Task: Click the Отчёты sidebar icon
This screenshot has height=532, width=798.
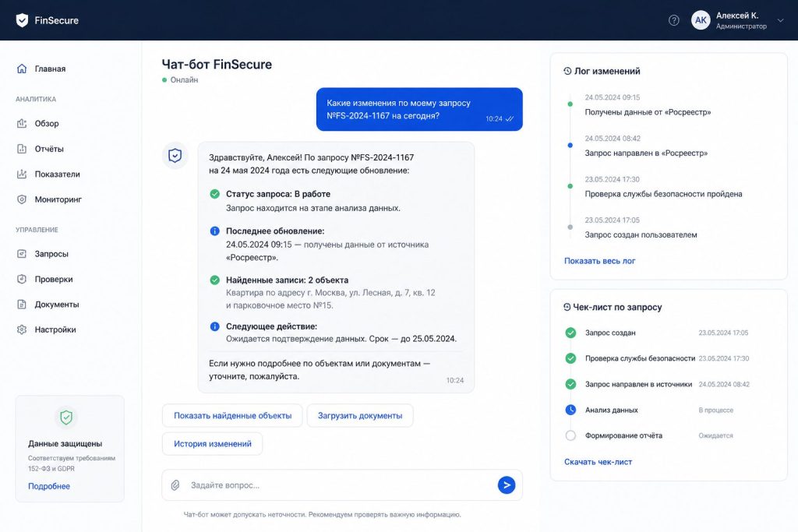Action: tap(21, 149)
